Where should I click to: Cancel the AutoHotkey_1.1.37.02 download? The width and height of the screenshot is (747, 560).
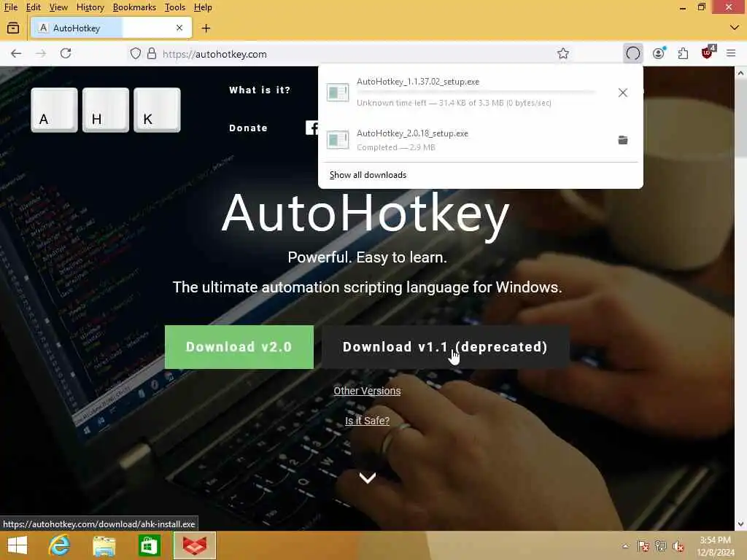point(623,93)
